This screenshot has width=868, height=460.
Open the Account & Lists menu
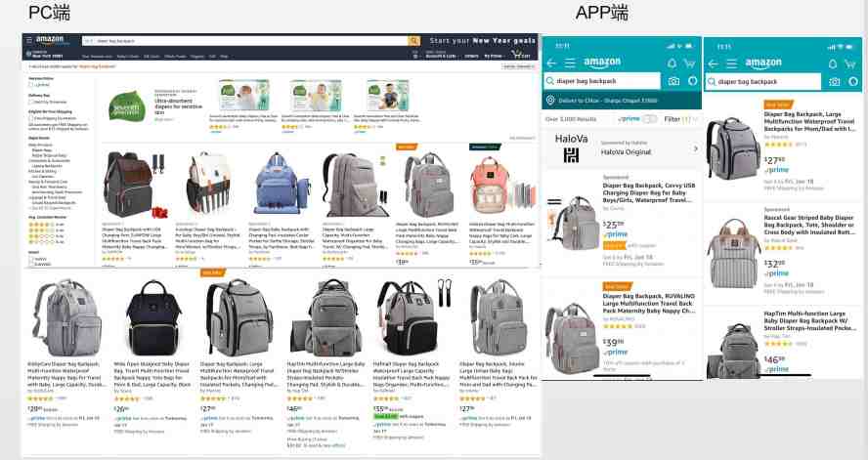(x=441, y=55)
